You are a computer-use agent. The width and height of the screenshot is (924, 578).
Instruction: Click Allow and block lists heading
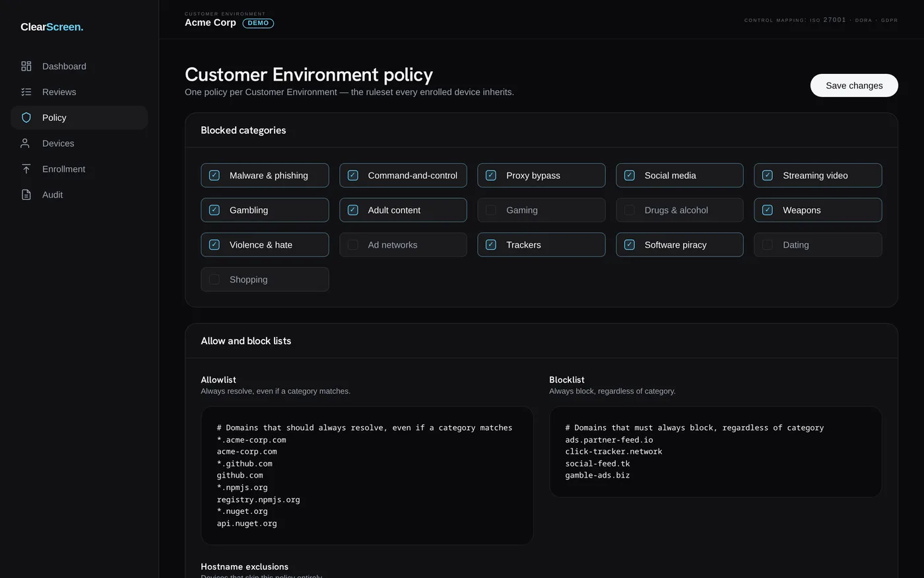pos(246,341)
